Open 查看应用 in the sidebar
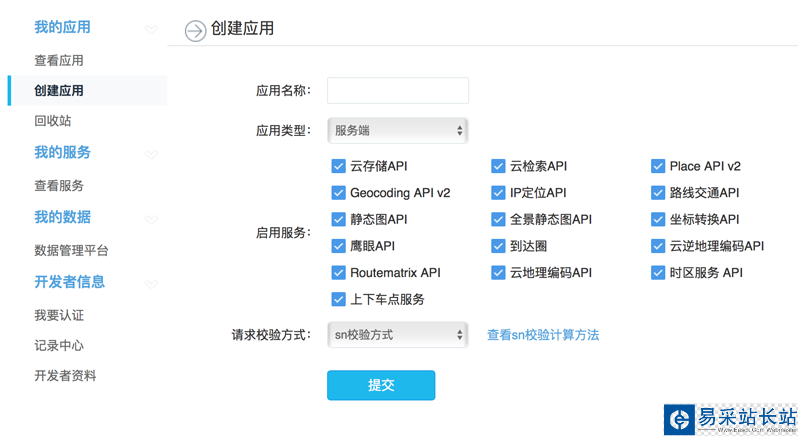 pyautogui.click(x=59, y=61)
